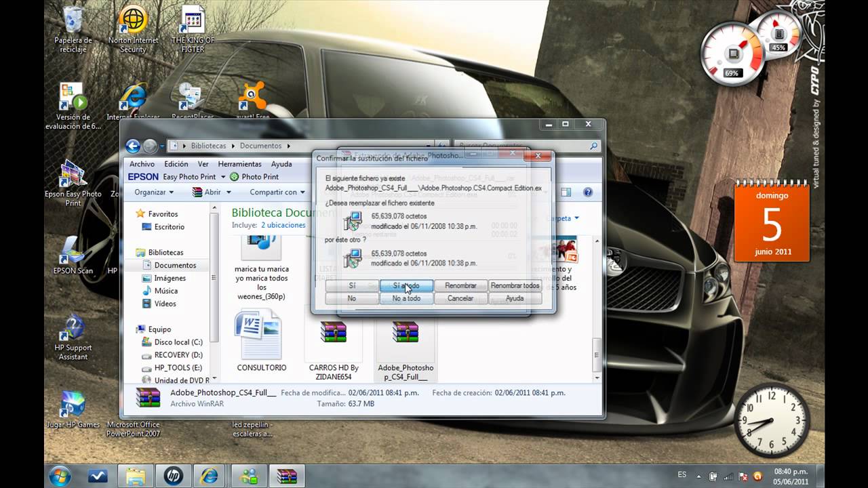
Task: Launch avast! Free desktop shortcut
Action: [x=253, y=102]
